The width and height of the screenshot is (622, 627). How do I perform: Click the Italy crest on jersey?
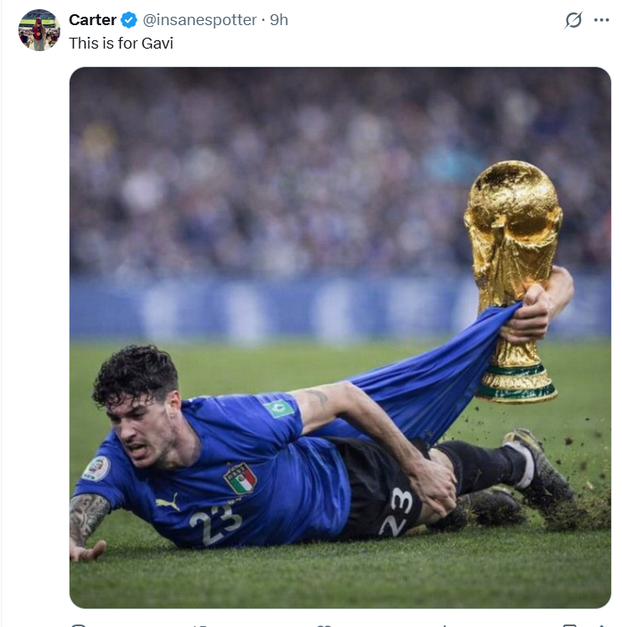(240, 477)
